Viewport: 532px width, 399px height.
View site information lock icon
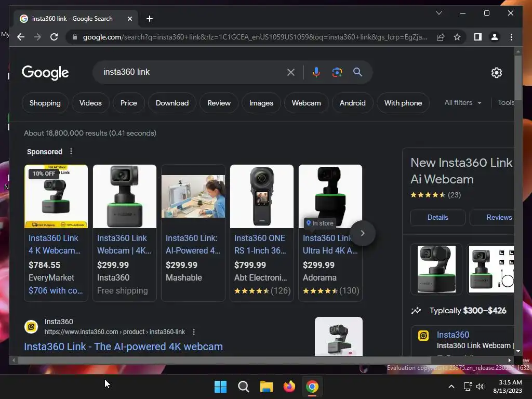coord(75,37)
